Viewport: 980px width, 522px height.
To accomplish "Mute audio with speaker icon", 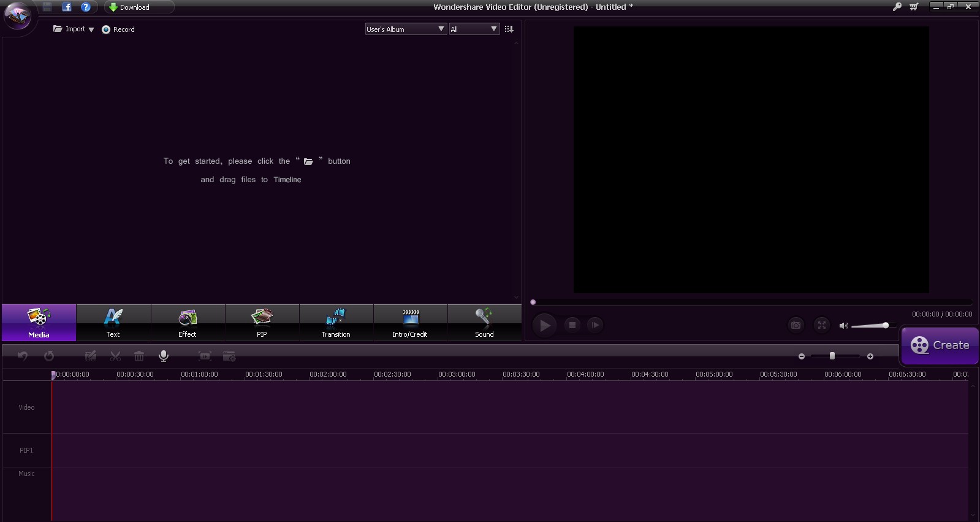I will pyautogui.click(x=843, y=326).
